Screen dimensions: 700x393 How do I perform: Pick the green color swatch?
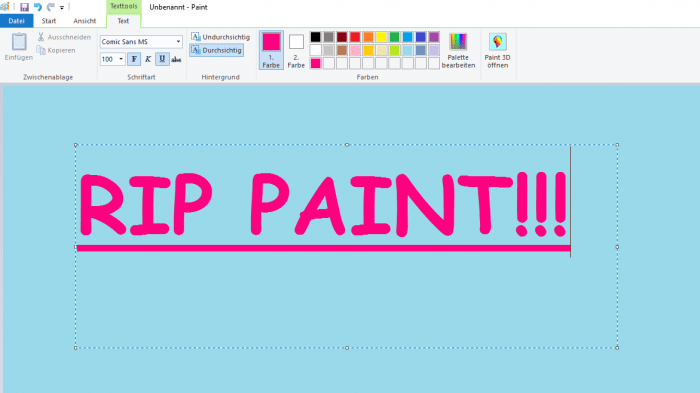(x=395, y=37)
